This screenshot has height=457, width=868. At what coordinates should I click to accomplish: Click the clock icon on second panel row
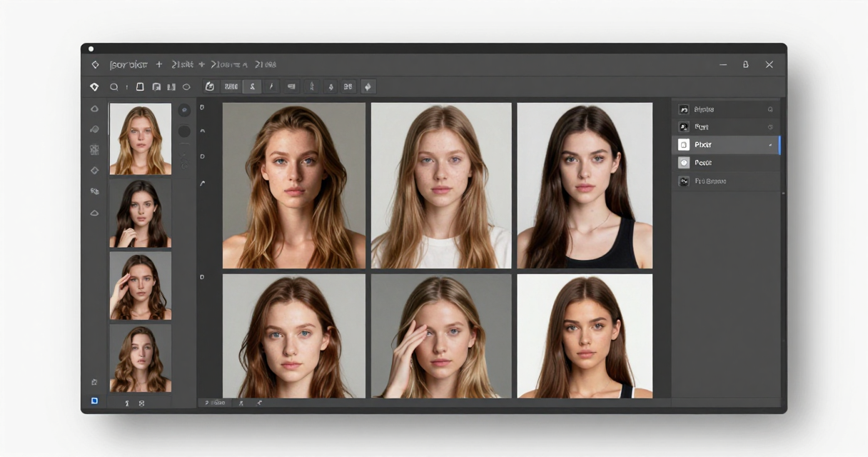[x=770, y=127]
